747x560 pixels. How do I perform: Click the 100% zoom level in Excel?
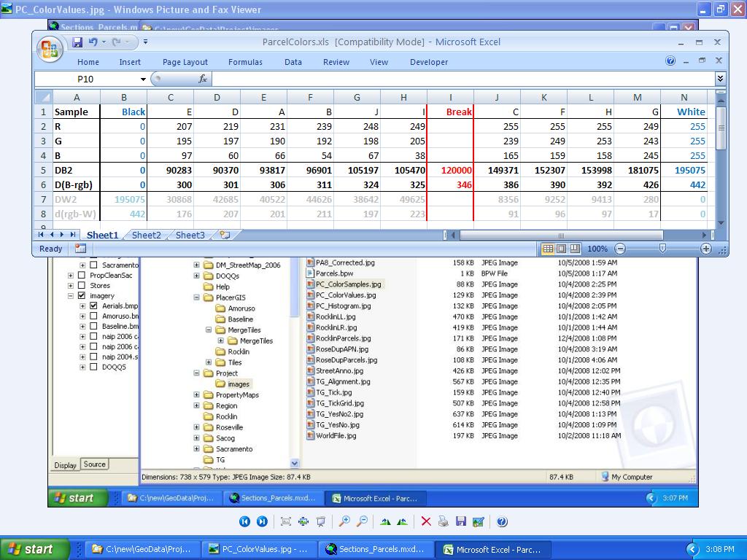pyautogui.click(x=597, y=249)
